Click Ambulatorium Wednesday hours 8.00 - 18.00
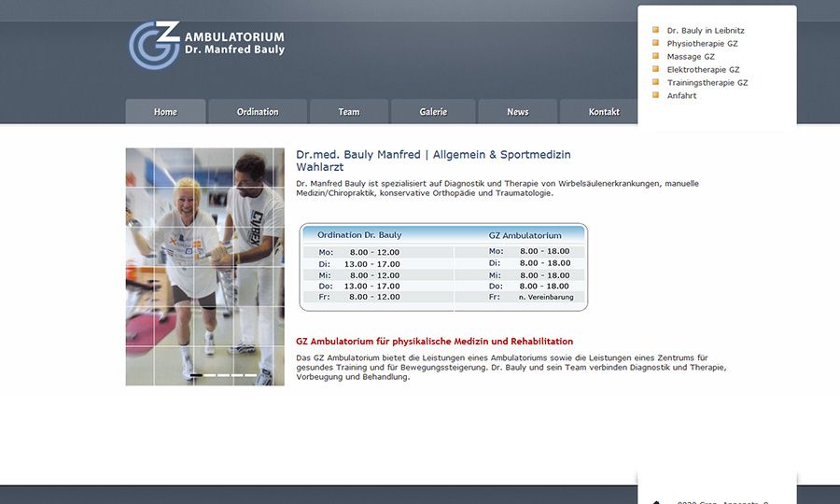The height and width of the screenshot is (504, 840). (x=544, y=275)
